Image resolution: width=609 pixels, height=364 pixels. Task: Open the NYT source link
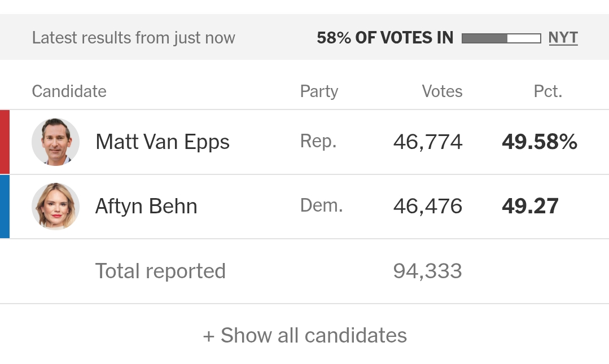563,38
